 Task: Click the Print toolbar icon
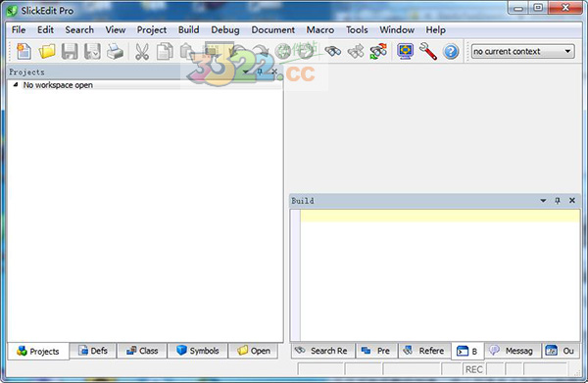(115, 51)
